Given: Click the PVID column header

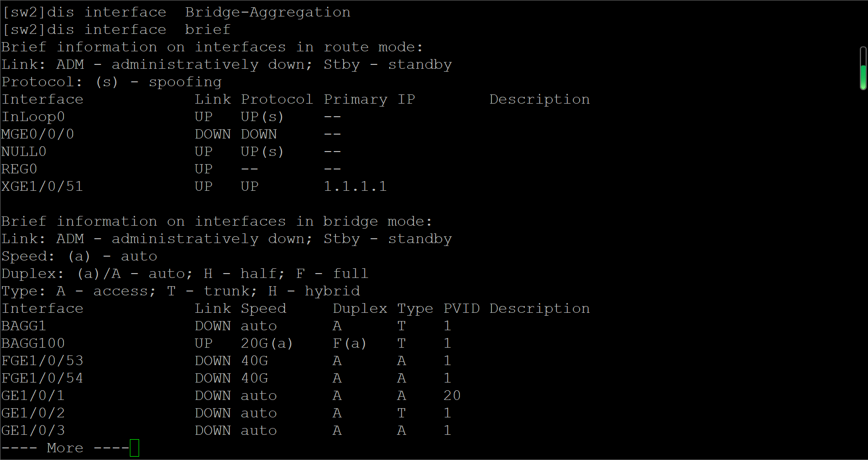Looking at the screenshot, I should coord(461,308).
